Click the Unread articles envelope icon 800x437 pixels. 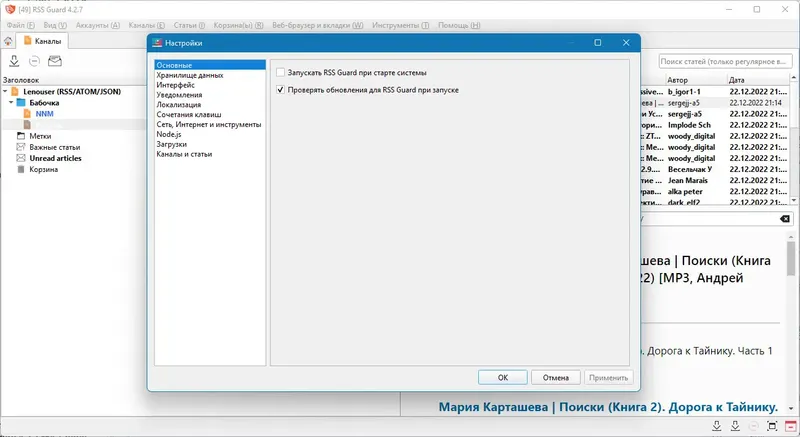[21, 158]
